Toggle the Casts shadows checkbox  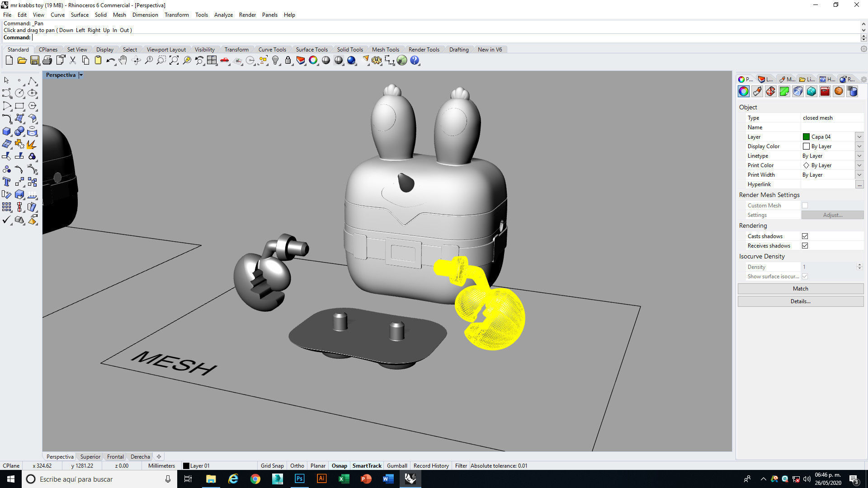tap(805, 236)
